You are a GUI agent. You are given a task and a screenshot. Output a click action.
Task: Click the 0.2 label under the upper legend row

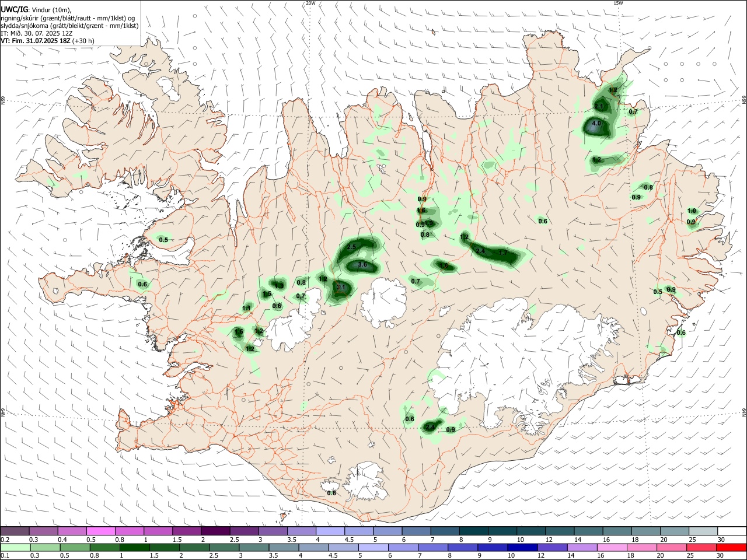pos(4,540)
